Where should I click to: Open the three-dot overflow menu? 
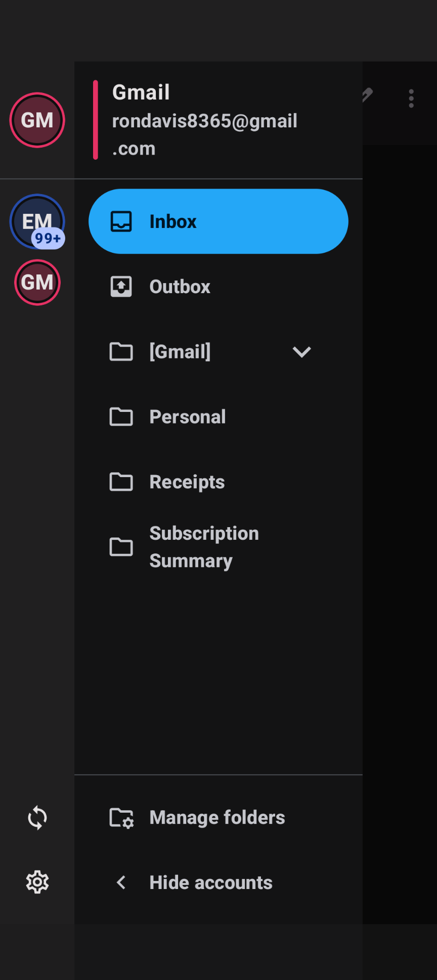click(x=411, y=99)
